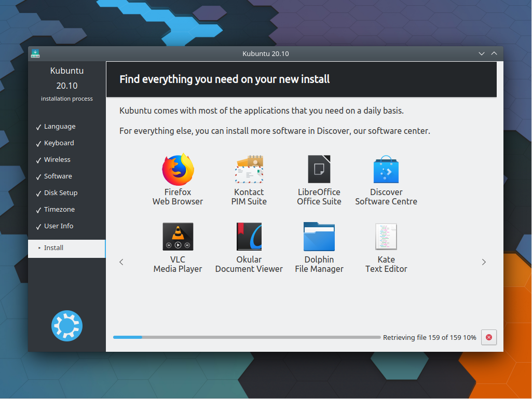Screen dimensions: 532x399
Task: Select the User Info step in sidebar
Action: click(67, 226)
